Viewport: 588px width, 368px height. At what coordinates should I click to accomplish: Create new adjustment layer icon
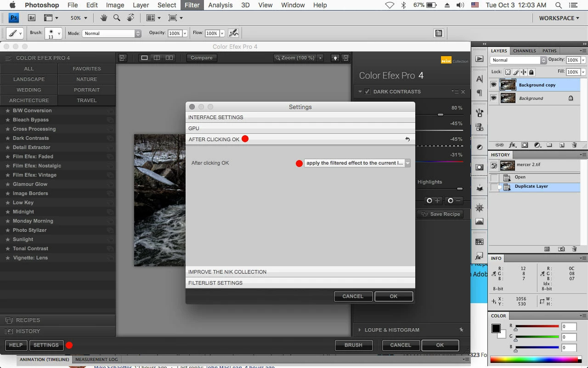(537, 145)
